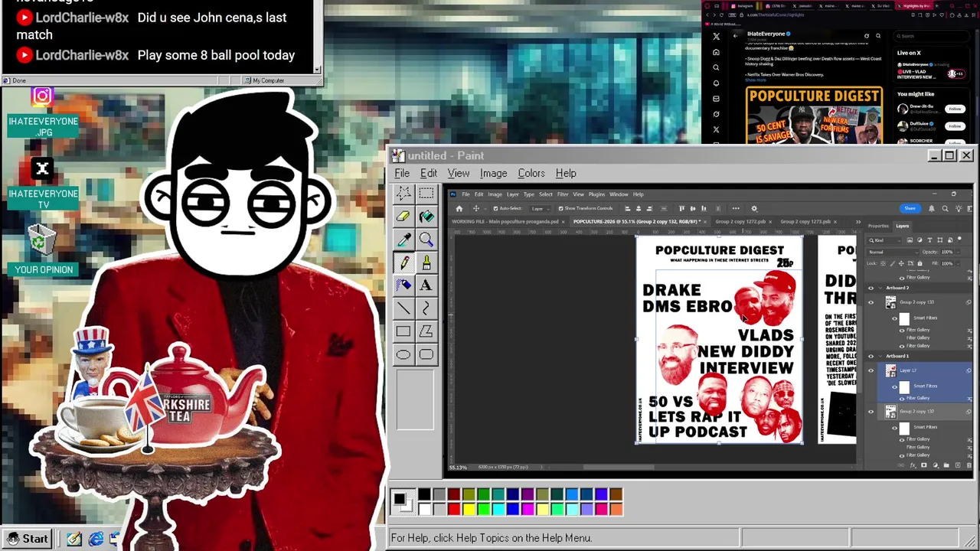Open the Instagram desktop icon
Image resolution: width=980 pixels, height=551 pixels.
click(x=42, y=96)
